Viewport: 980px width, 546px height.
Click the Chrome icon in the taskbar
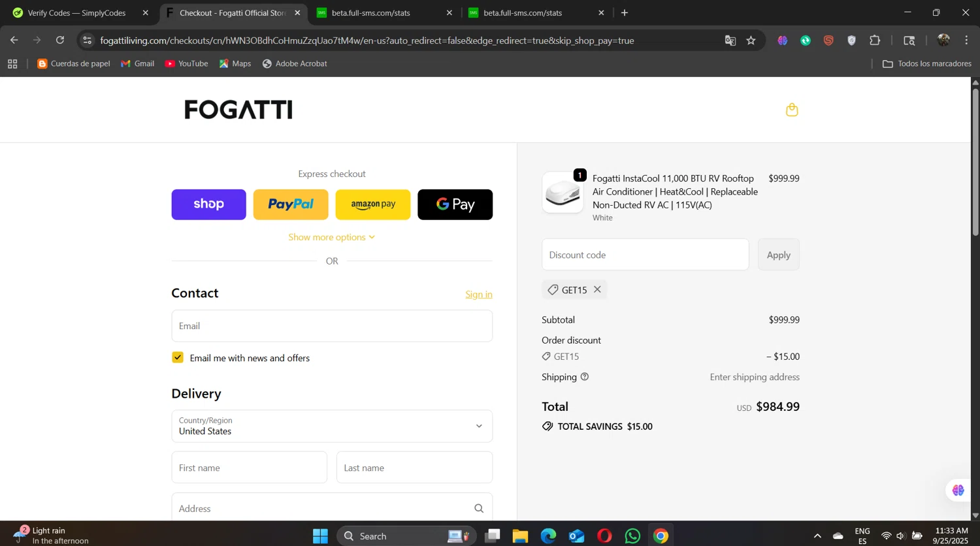tap(661, 536)
